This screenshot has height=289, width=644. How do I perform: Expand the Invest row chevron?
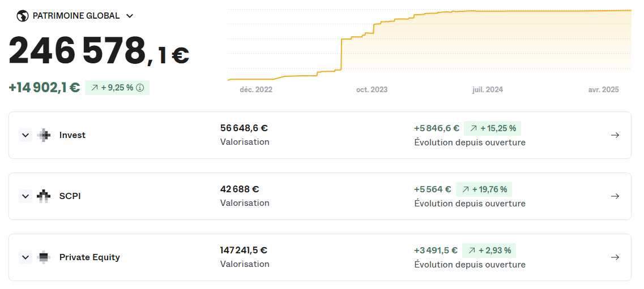click(x=25, y=135)
